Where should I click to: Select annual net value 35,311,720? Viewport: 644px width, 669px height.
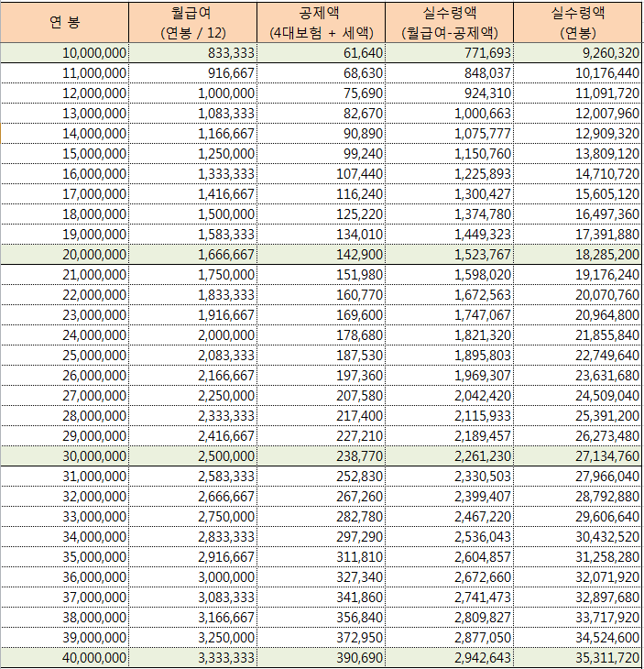[x=578, y=657]
